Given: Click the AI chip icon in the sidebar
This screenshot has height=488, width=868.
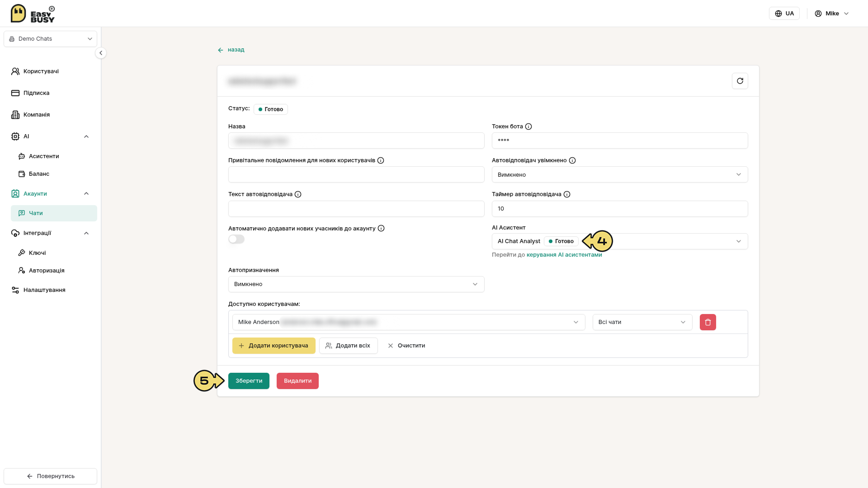Looking at the screenshot, I should click(x=15, y=136).
